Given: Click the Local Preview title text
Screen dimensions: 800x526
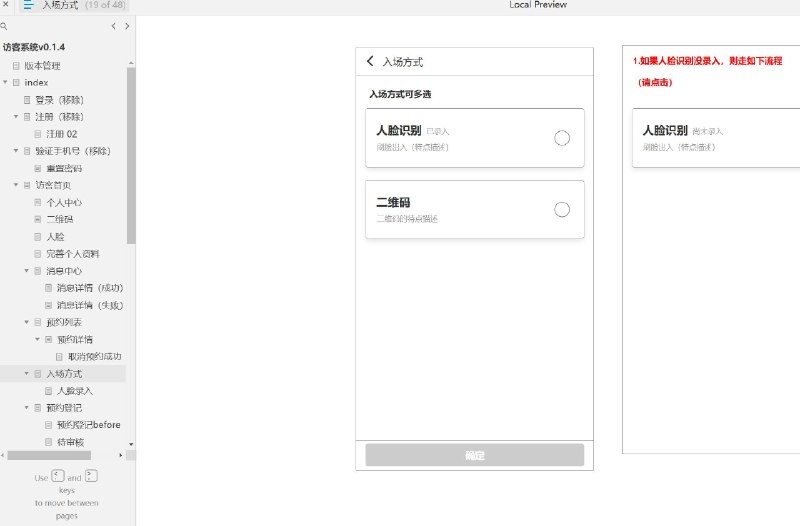Looking at the screenshot, I should click(538, 5).
